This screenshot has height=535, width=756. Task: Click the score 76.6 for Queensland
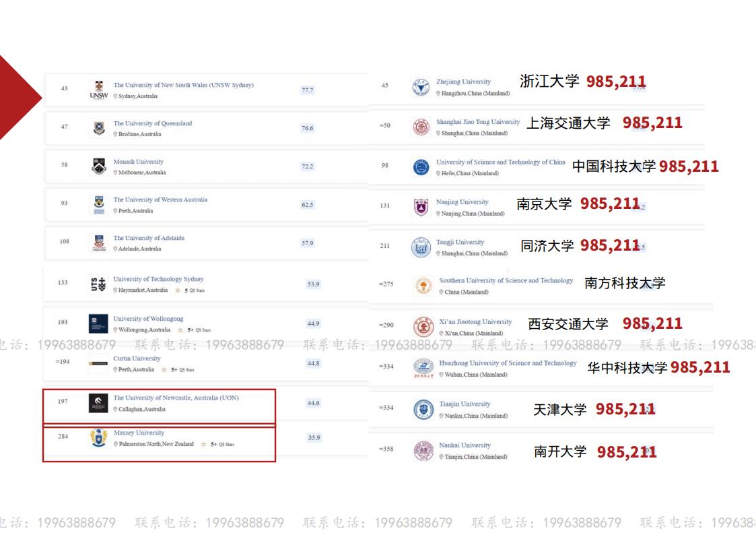point(307,128)
